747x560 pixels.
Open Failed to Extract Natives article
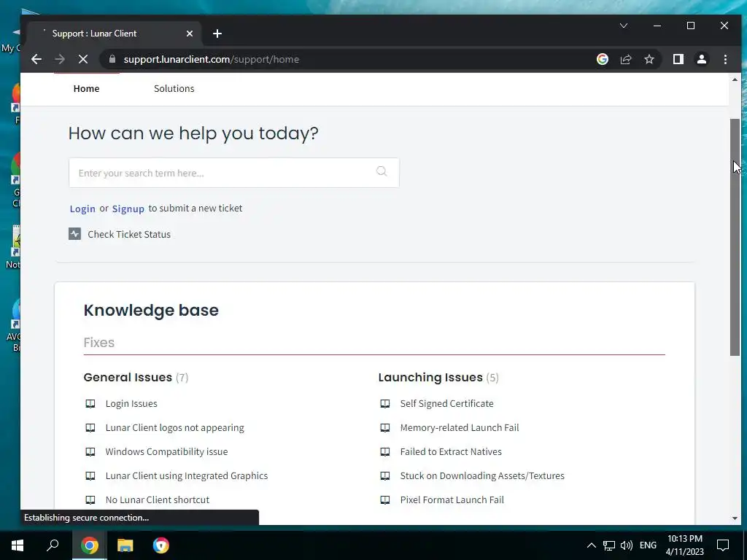click(x=451, y=452)
